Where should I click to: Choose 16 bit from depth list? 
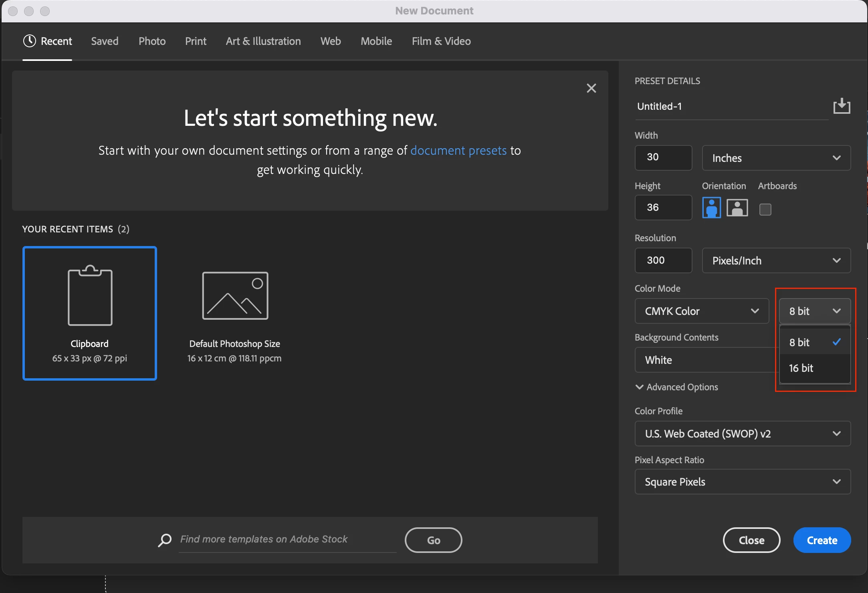(x=801, y=368)
